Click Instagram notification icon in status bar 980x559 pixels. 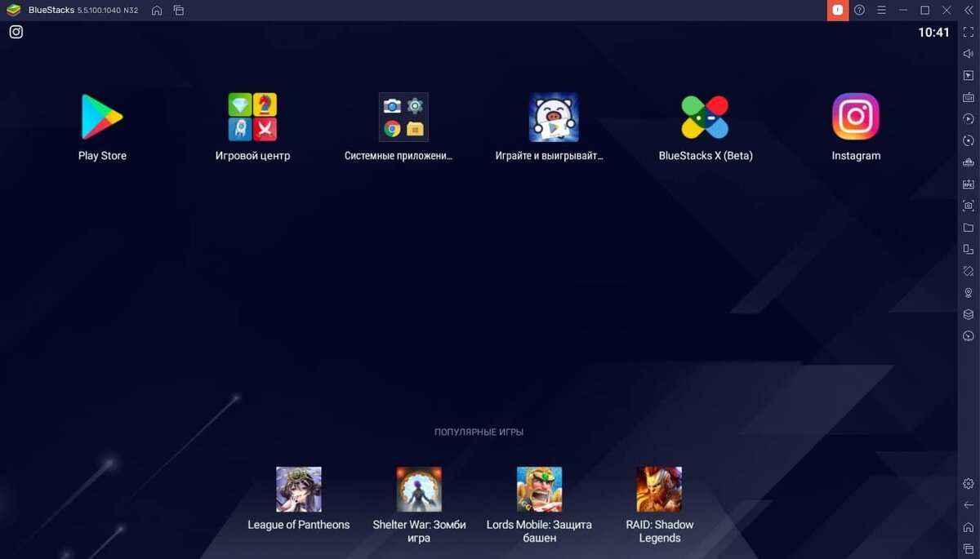16,32
